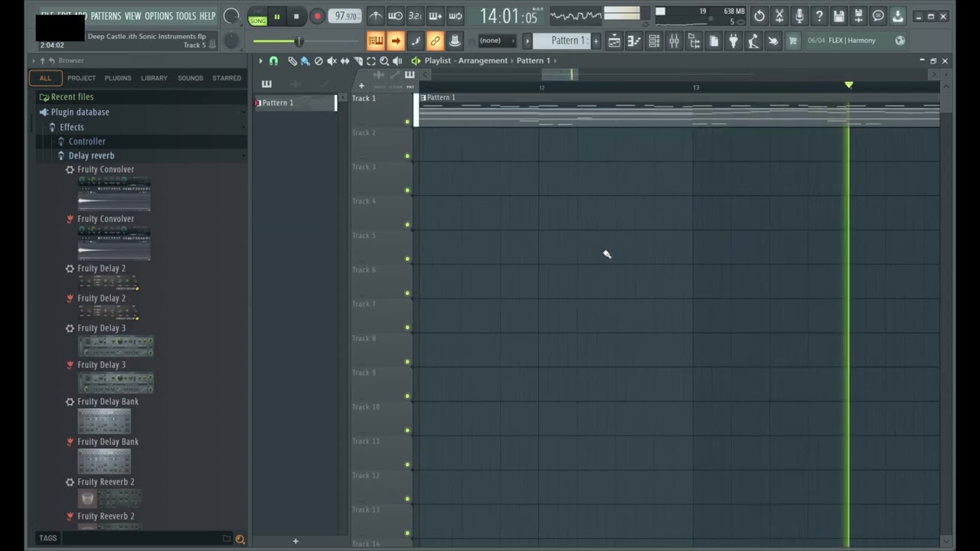Toggle step editing mode icon
Screen dimensions: 980x551
click(x=415, y=41)
